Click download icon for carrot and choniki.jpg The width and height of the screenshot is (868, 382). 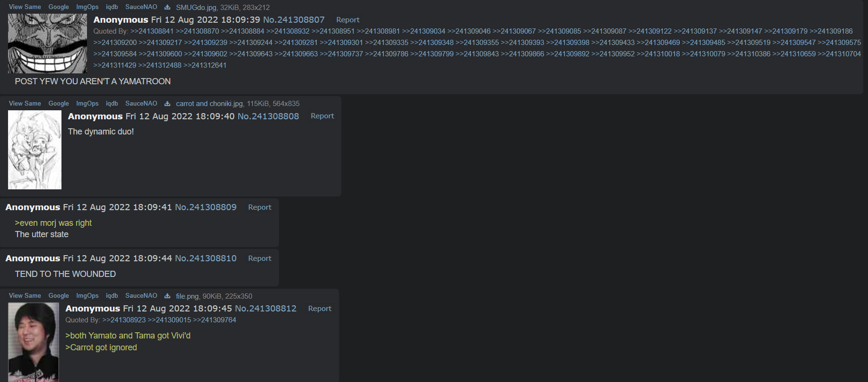point(167,104)
